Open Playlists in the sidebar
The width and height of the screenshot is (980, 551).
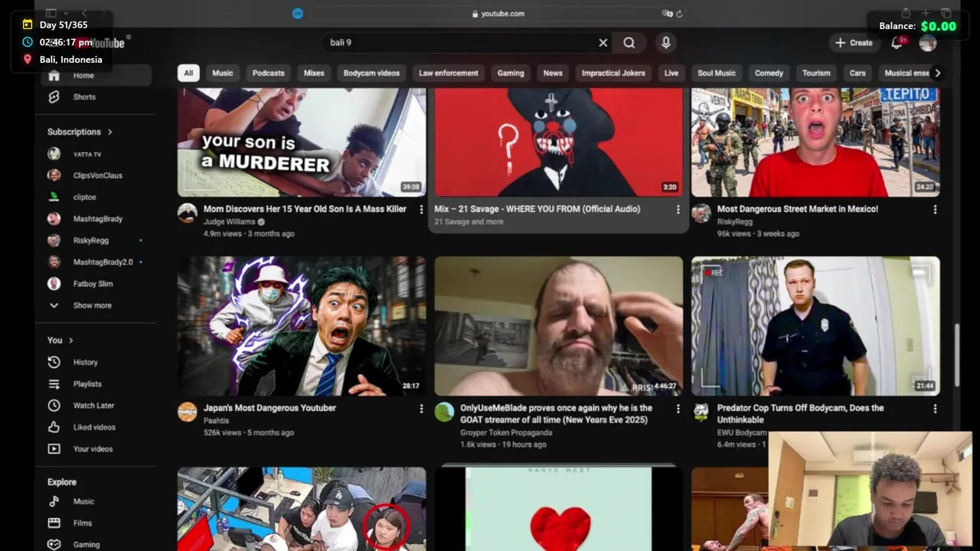[87, 384]
